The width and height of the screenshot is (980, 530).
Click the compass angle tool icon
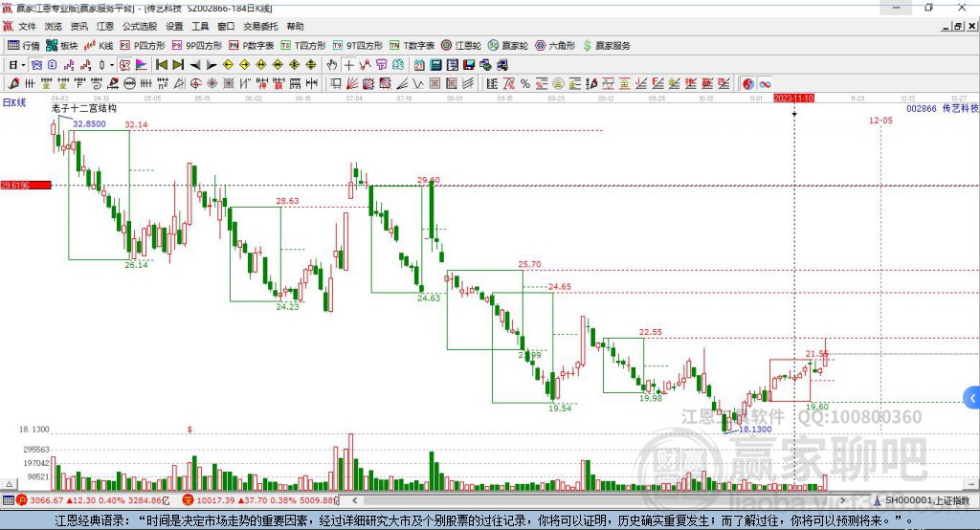pos(179,84)
